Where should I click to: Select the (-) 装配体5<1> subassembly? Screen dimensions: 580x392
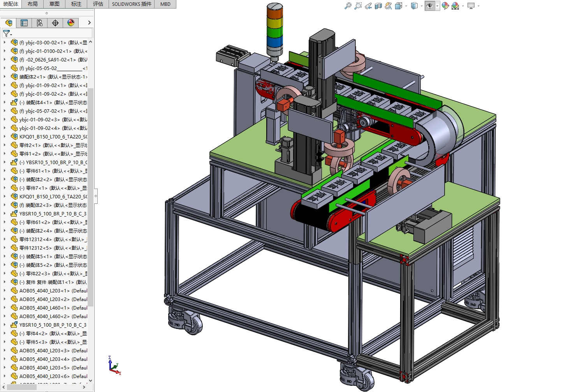49,256
